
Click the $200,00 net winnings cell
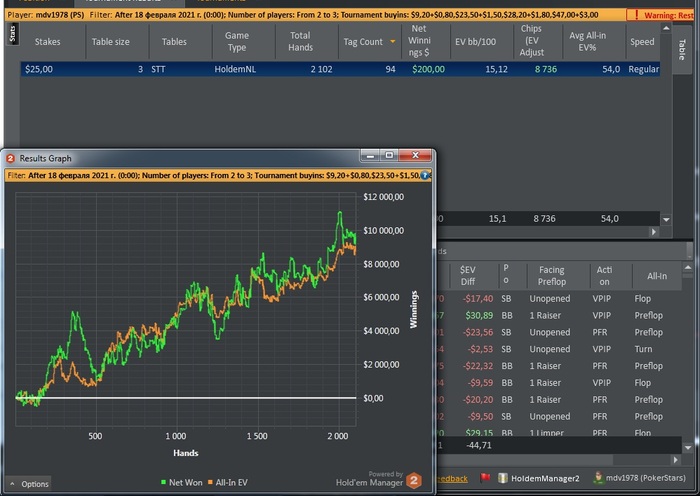[428, 69]
